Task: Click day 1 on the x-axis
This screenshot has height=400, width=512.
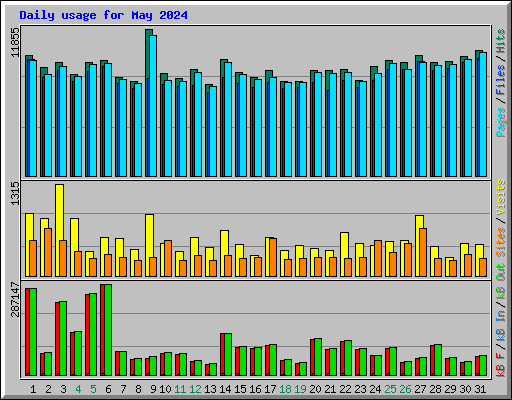Action: coord(33,389)
